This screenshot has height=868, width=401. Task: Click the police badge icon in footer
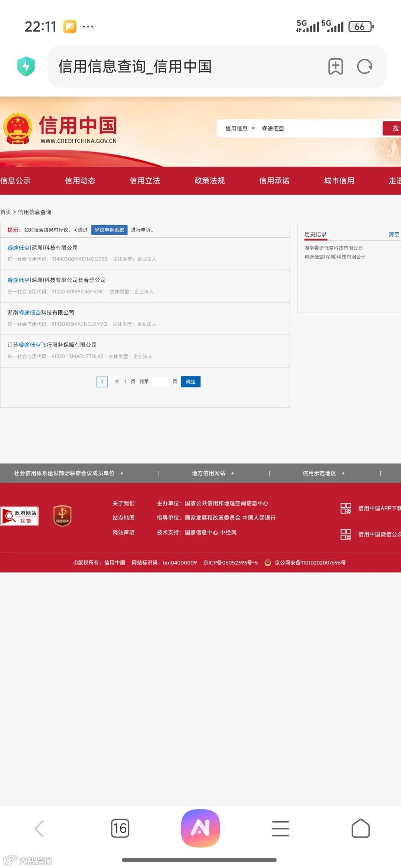[267, 563]
